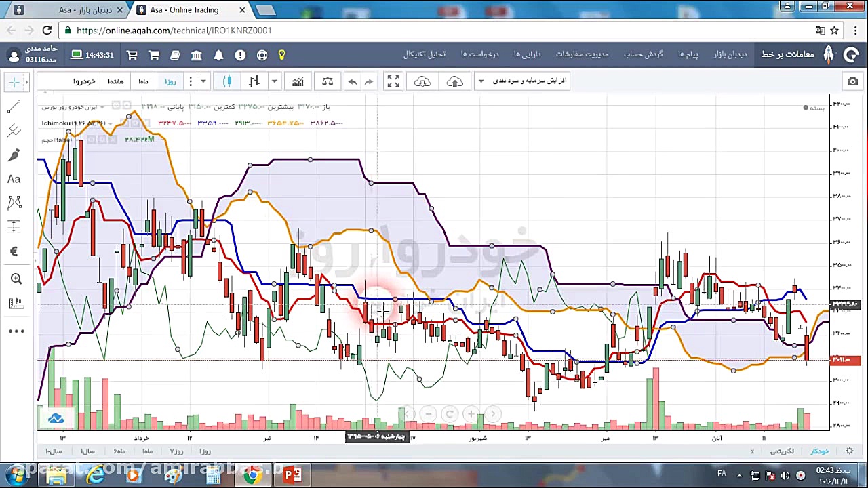This screenshot has width=868, height=488.
Task: Select the ruler measure tool
Action: (x=16, y=303)
